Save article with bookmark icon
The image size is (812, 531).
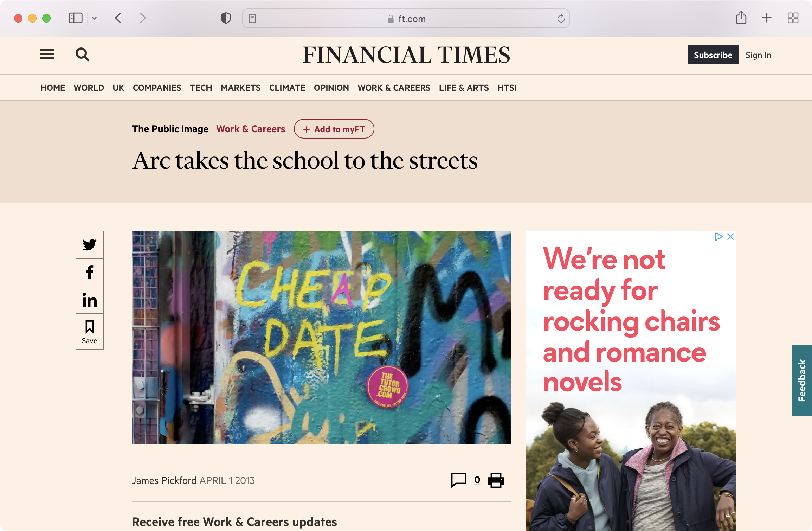(90, 331)
